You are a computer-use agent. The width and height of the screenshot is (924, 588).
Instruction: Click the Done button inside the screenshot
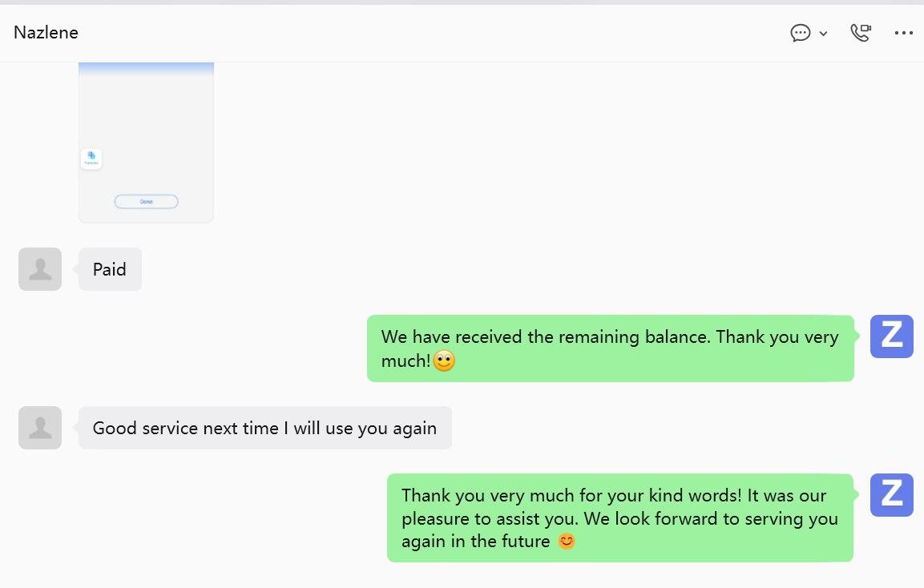click(x=146, y=202)
